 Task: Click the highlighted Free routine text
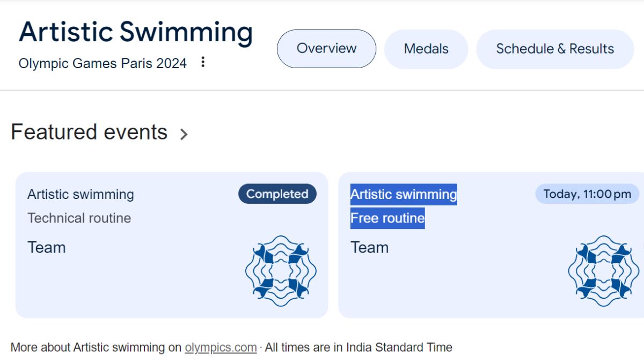coord(387,218)
